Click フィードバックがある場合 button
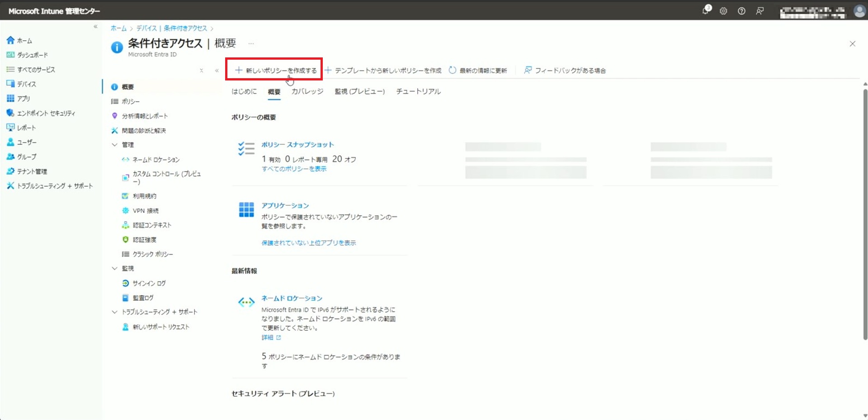Screen dimensions: 868x420 [x=565, y=71]
